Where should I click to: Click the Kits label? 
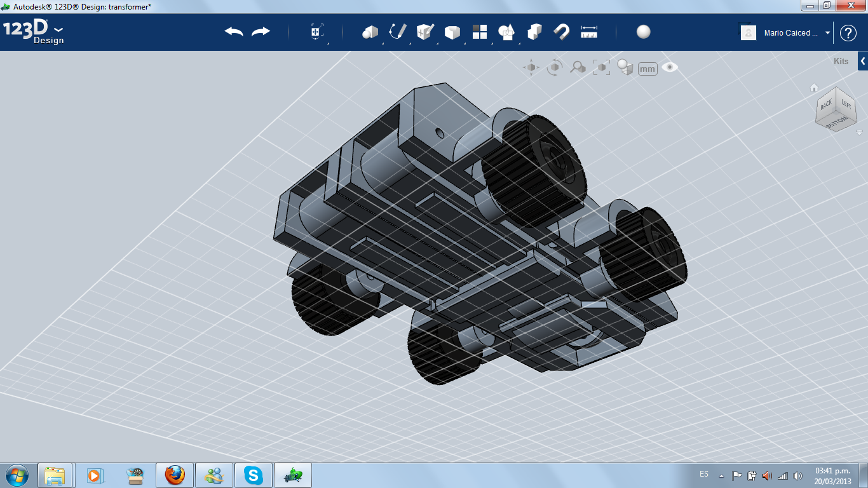tap(841, 62)
